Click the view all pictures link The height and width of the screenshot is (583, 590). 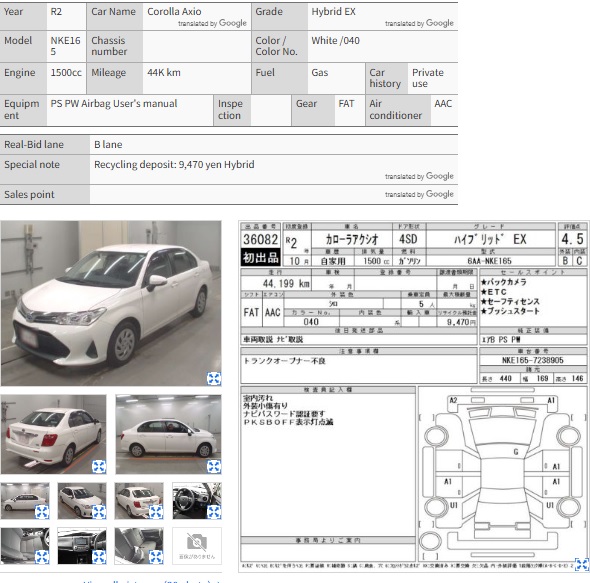152,581
